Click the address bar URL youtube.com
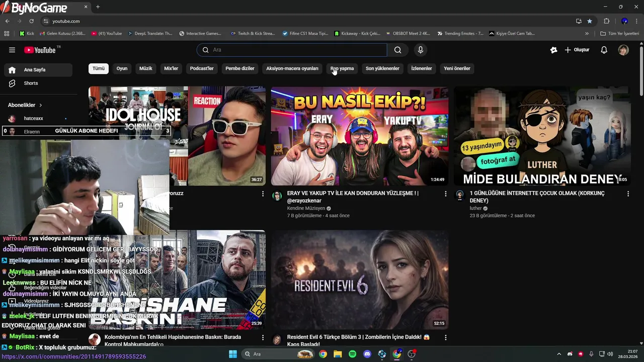The height and width of the screenshot is (362, 644). pyautogui.click(x=66, y=21)
